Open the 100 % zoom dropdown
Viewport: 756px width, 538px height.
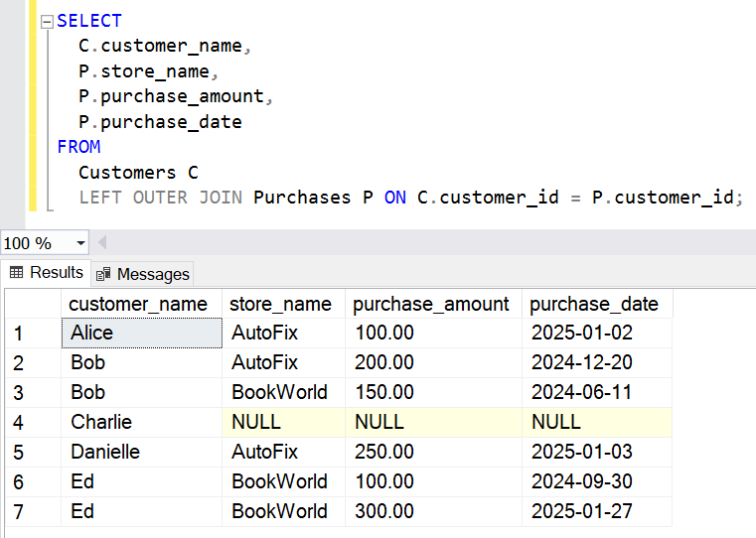point(80,243)
